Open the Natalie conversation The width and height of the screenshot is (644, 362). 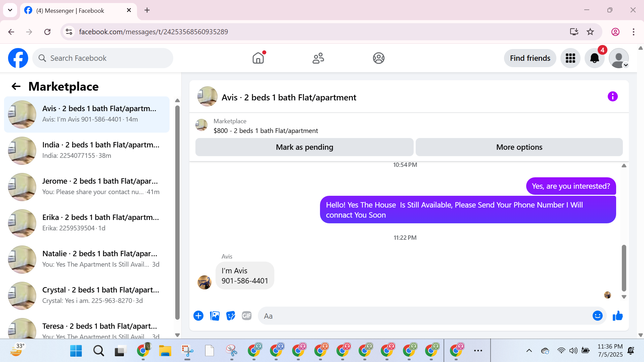[x=87, y=260]
